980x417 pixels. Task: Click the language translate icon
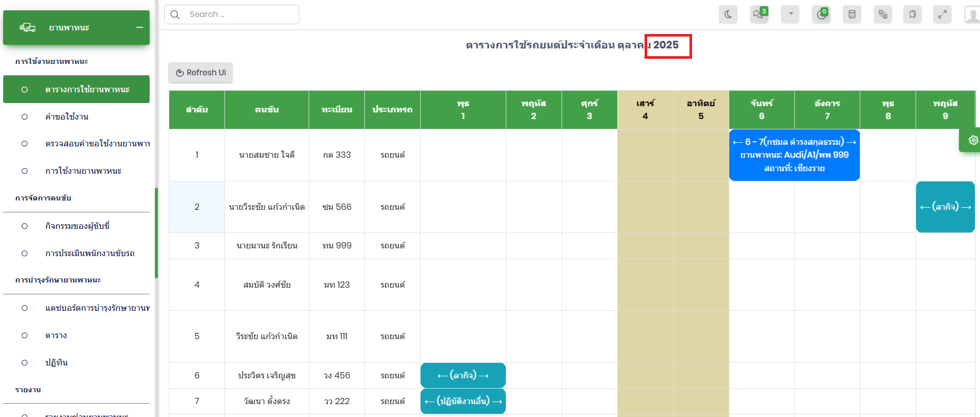883,14
